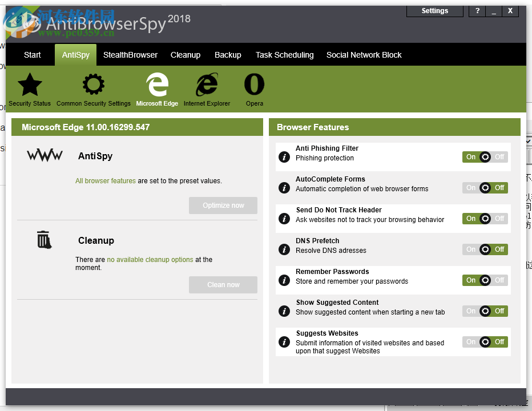The height and width of the screenshot is (411, 532).
Task: Click the Anti Phishing Filter label
Action: (x=327, y=148)
